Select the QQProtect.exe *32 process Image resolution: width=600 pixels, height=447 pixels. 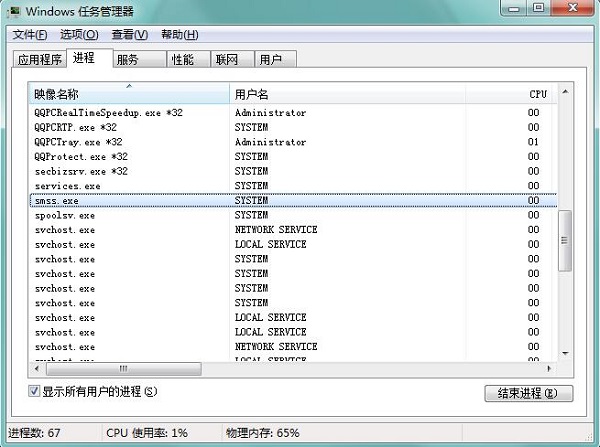293,157
